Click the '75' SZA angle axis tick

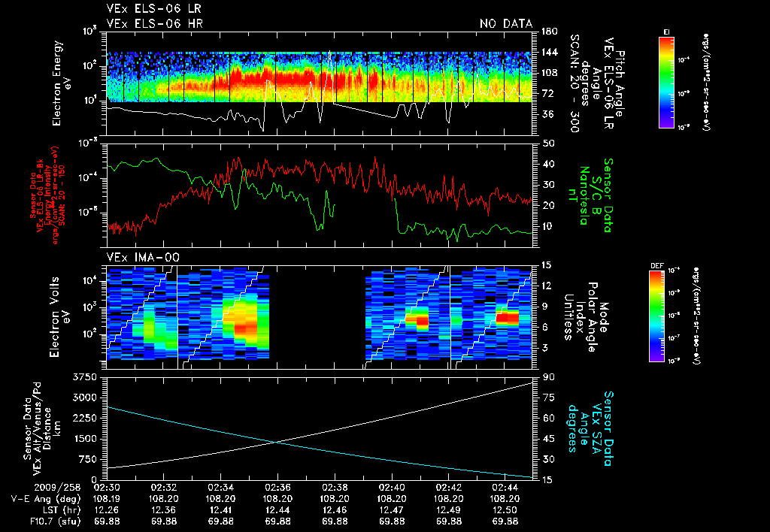[547, 397]
